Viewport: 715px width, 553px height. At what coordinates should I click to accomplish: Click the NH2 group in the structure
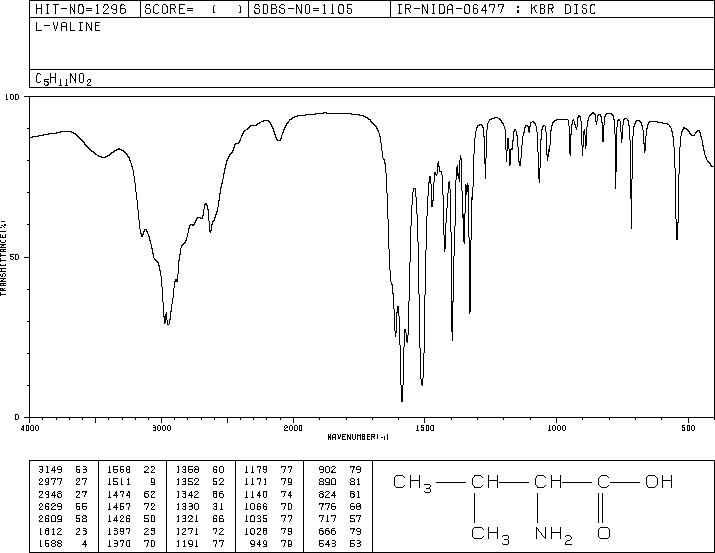click(x=553, y=534)
